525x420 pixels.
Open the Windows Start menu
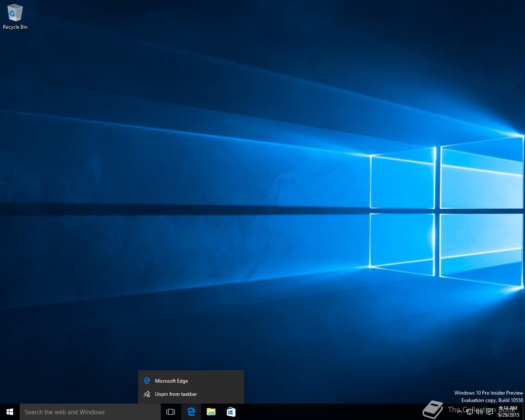tap(10, 412)
